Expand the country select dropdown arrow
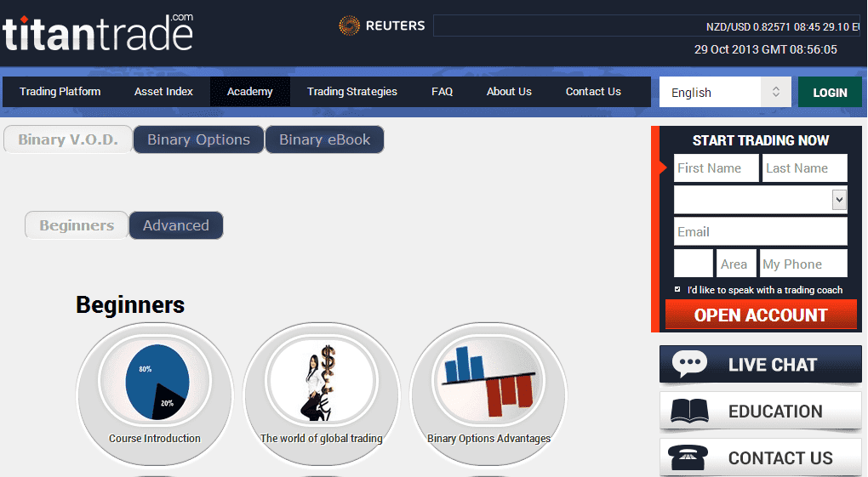Image resolution: width=868 pixels, height=477 pixels. pos(839,199)
